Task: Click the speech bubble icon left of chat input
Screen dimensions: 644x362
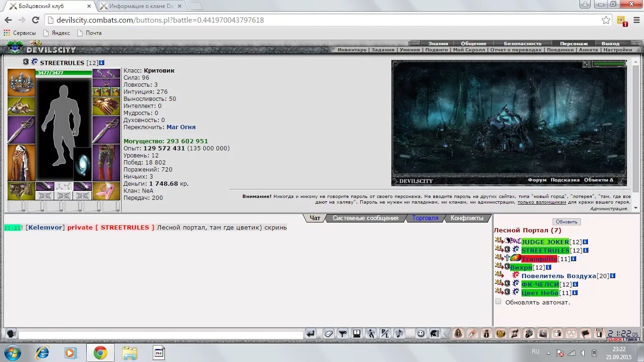Action: point(11,334)
